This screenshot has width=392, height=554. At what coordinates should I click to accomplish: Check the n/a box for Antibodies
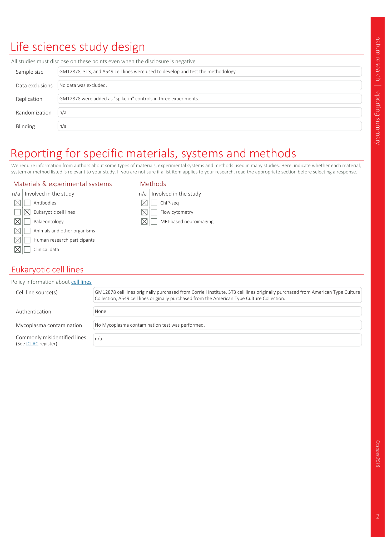point(18,203)
